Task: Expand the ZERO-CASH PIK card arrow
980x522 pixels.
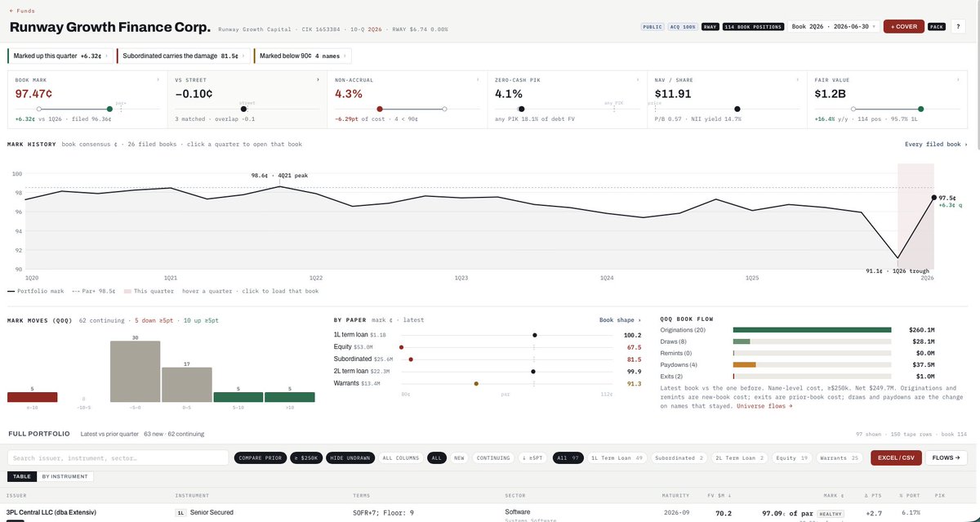Action: (x=638, y=80)
